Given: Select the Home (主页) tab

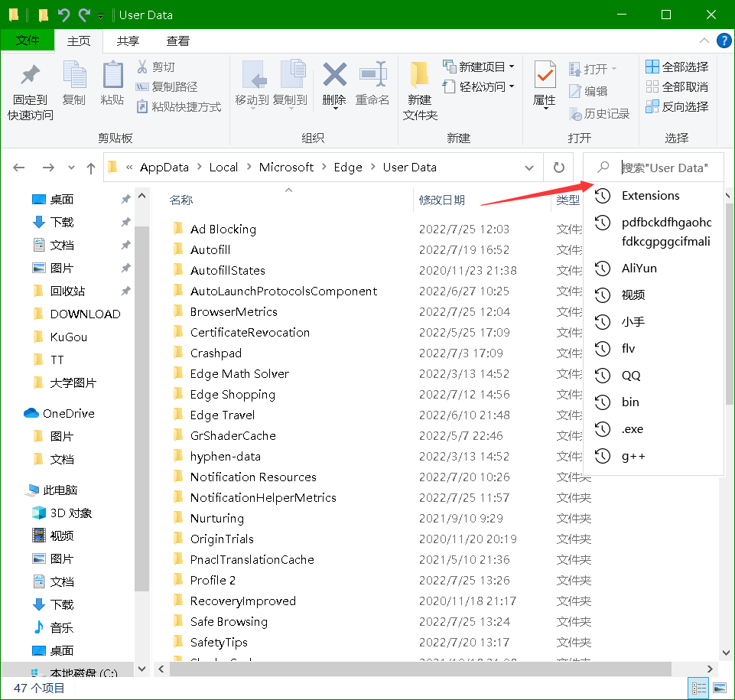Looking at the screenshot, I should click(x=79, y=41).
